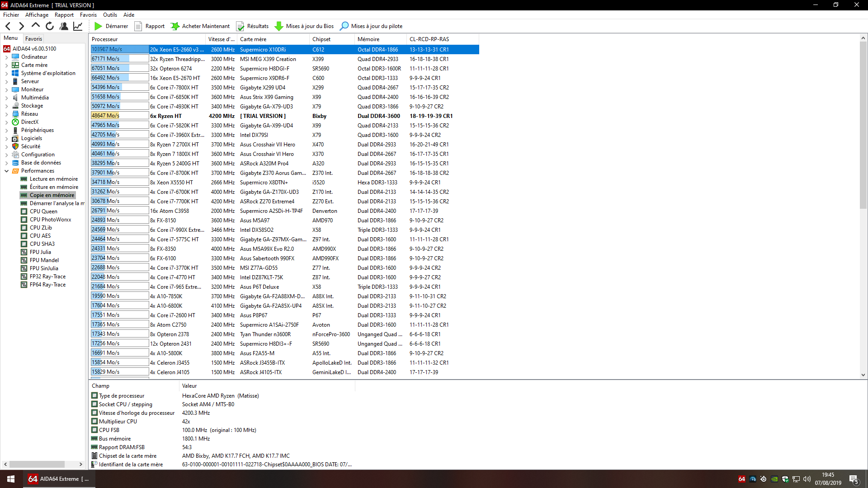This screenshot has height=488, width=868.
Task: Open the Outils menu
Action: (110, 15)
